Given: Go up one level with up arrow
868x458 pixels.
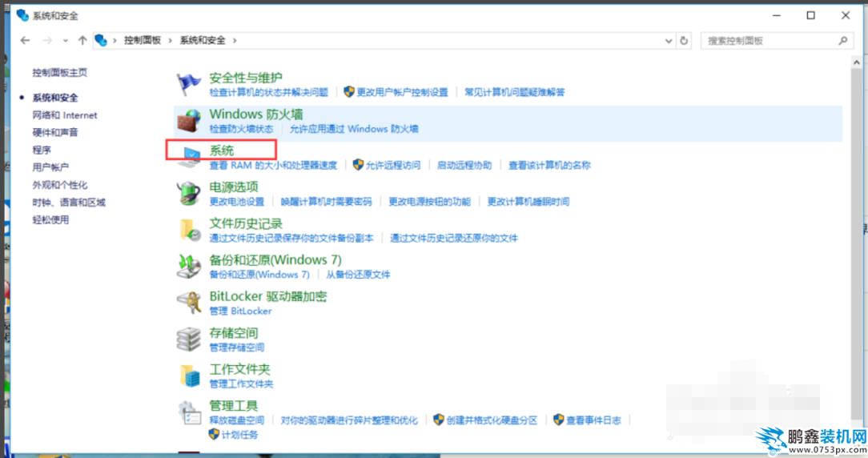Looking at the screenshot, I should click(x=82, y=40).
